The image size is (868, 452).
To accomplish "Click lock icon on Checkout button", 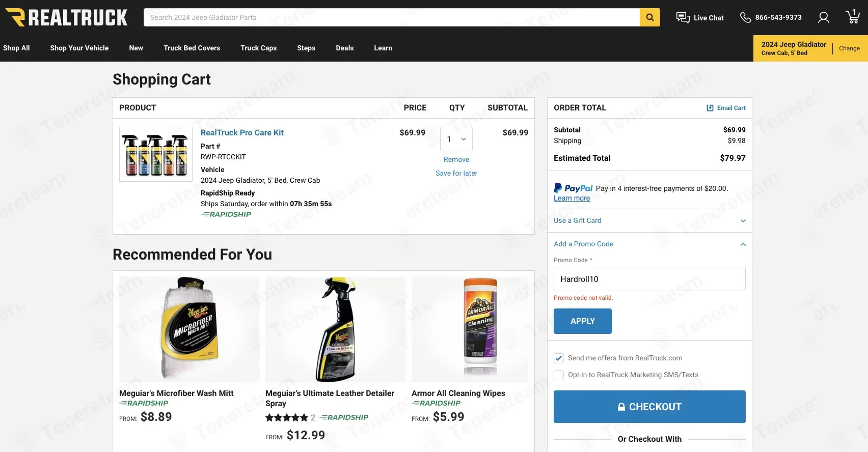I will [x=621, y=407].
